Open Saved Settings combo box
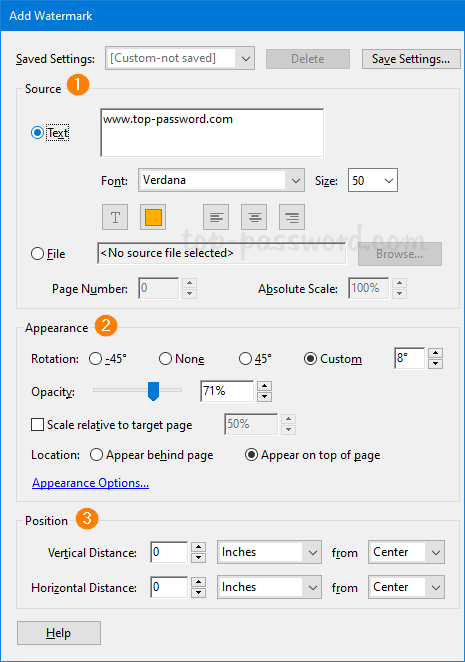 point(180,58)
